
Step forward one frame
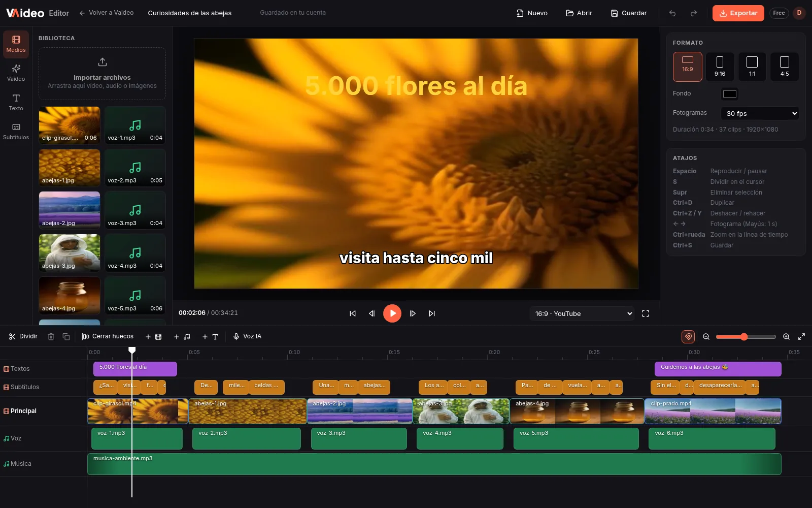tap(413, 313)
